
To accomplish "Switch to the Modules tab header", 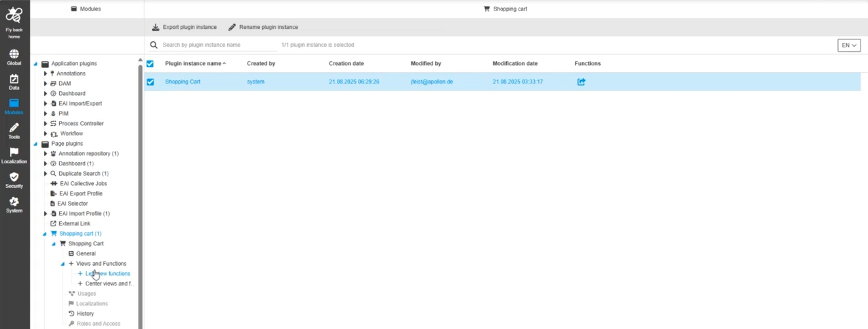I will (86, 9).
